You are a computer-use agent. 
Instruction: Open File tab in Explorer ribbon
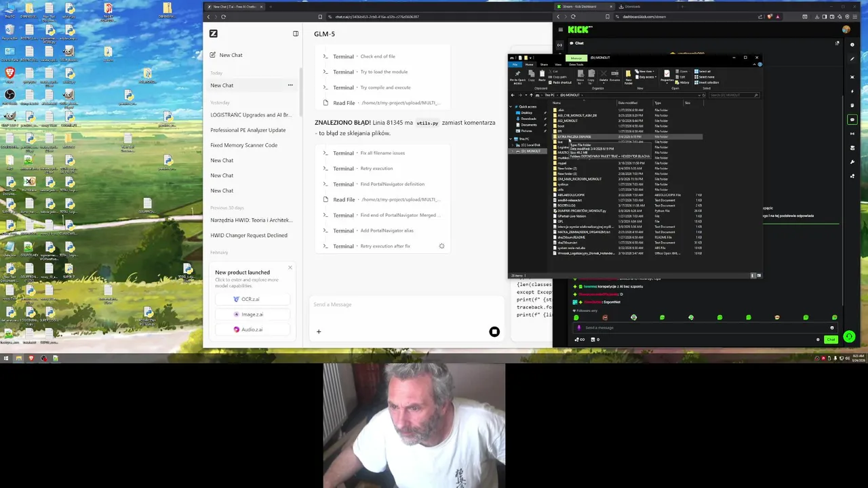click(515, 64)
